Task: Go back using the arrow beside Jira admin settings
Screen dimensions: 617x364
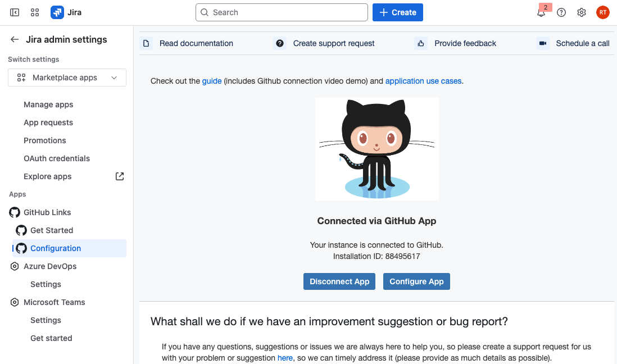Action: (x=15, y=39)
